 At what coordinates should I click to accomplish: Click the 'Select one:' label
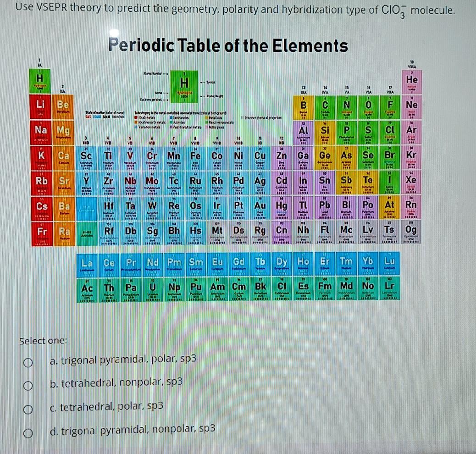tap(43, 341)
